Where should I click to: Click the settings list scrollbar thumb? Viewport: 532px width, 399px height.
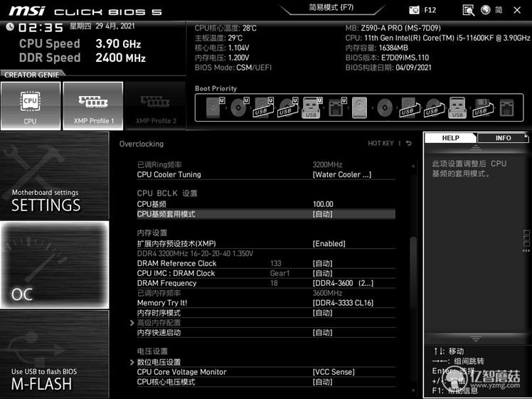[413, 273]
